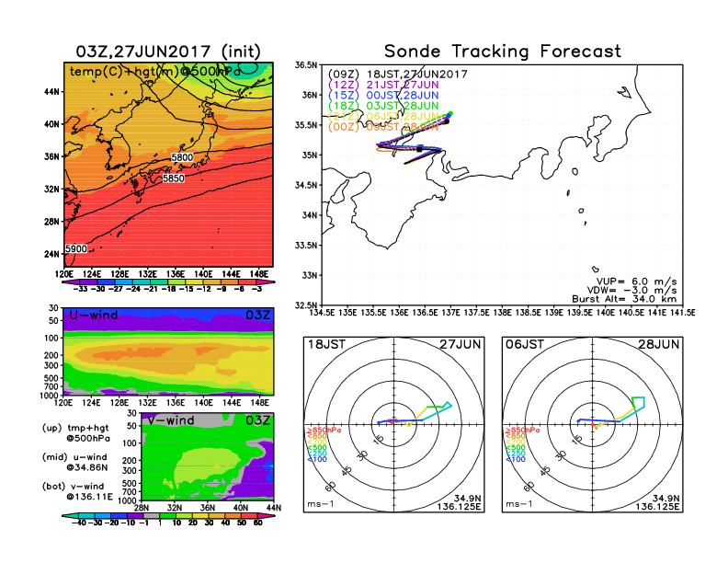Click the "≥850hPa" legend label in left hodograph
The image size is (728, 563).
pyautogui.click(x=319, y=431)
